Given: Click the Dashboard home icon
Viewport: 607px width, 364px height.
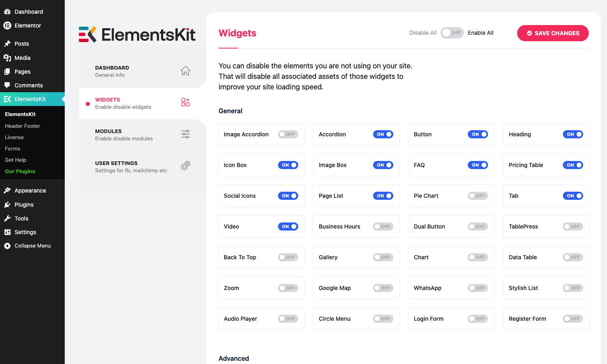Looking at the screenshot, I should pyautogui.click(x=185, y=71).
